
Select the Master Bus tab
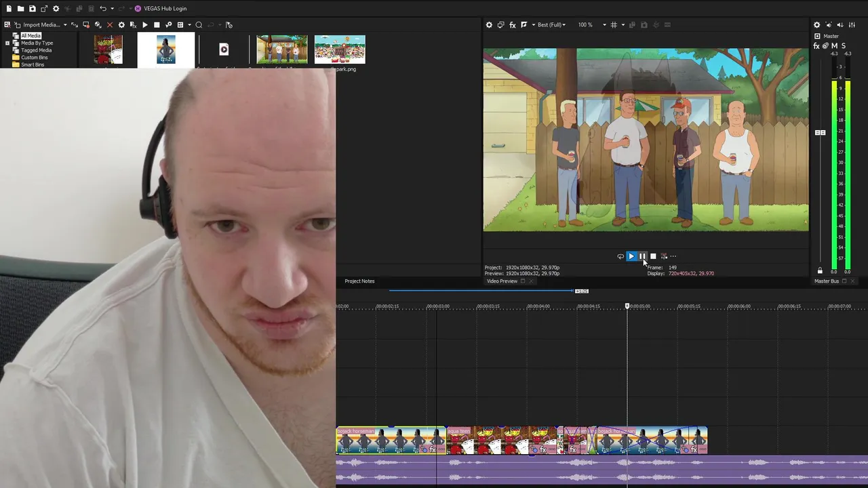(827, 281)
